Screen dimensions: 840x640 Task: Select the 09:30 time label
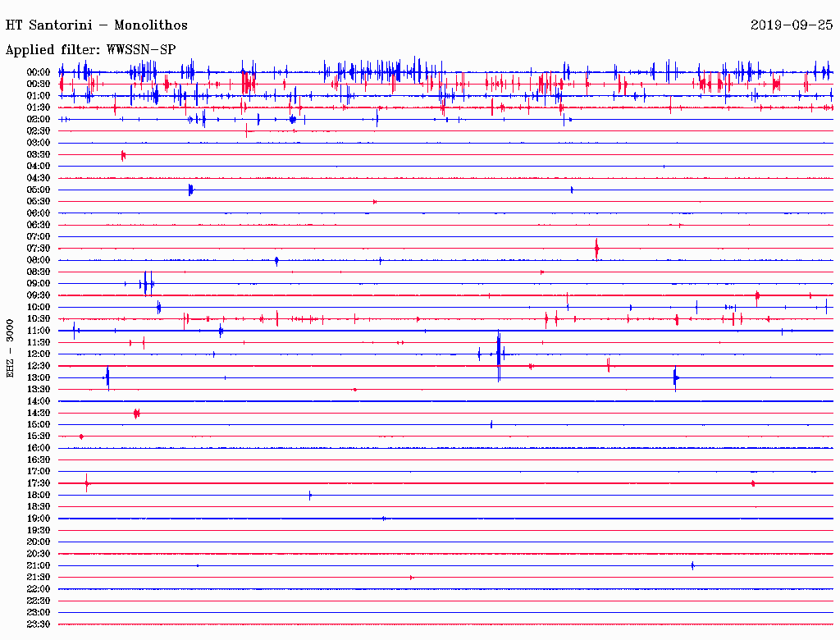(x=39, y=295)
